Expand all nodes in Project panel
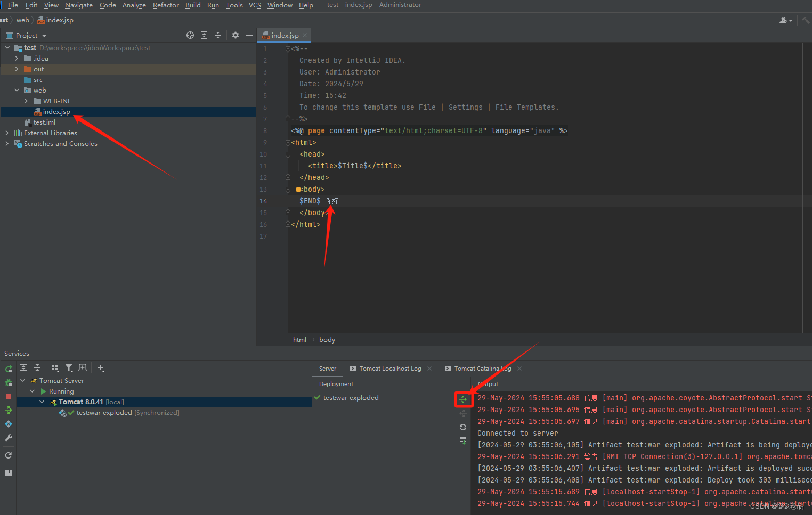Viewport: 812px width, 515px height. [204, 35]
